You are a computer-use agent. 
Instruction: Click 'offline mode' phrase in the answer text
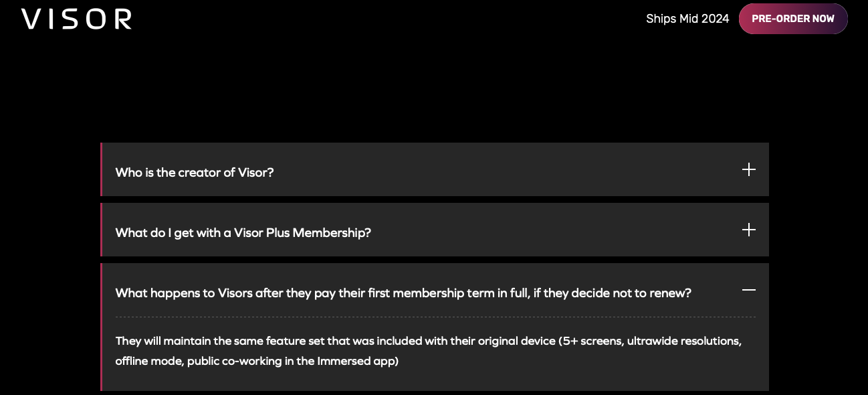pos(148,362)
